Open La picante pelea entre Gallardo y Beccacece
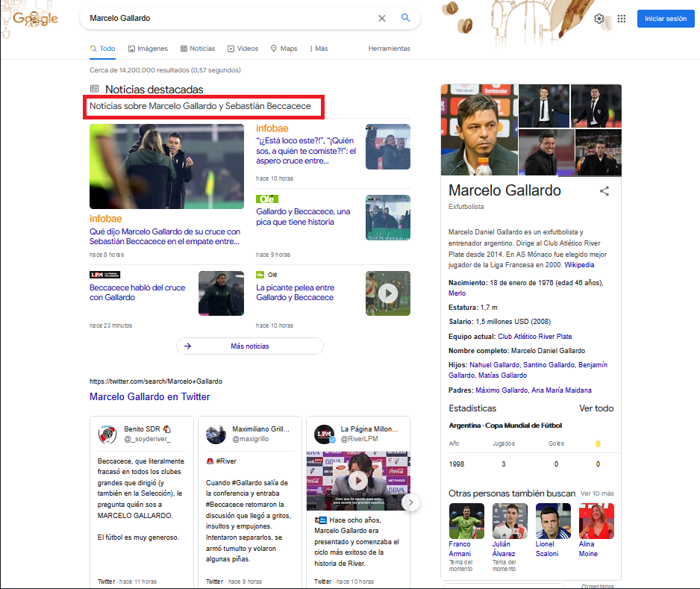Screen dimensions: 700x589 pos(295,293)
